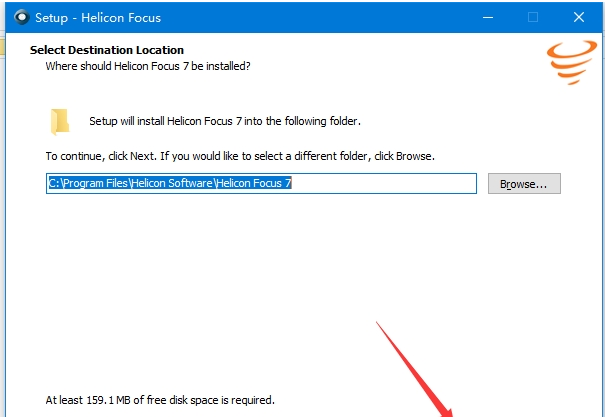Click the 'Setup - Helicon Focus' window title
This screenshot has height=417, width=605.
(98, 18)
